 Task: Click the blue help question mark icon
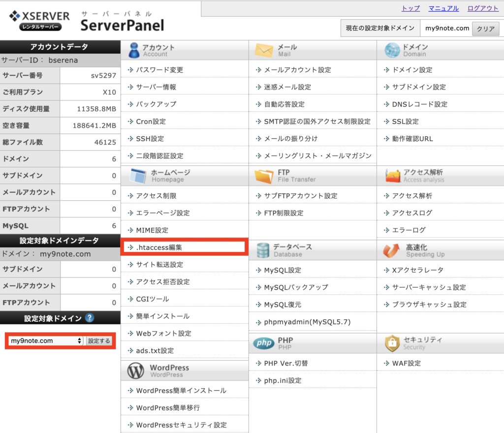pyautogui.click(x=90, y=318)
